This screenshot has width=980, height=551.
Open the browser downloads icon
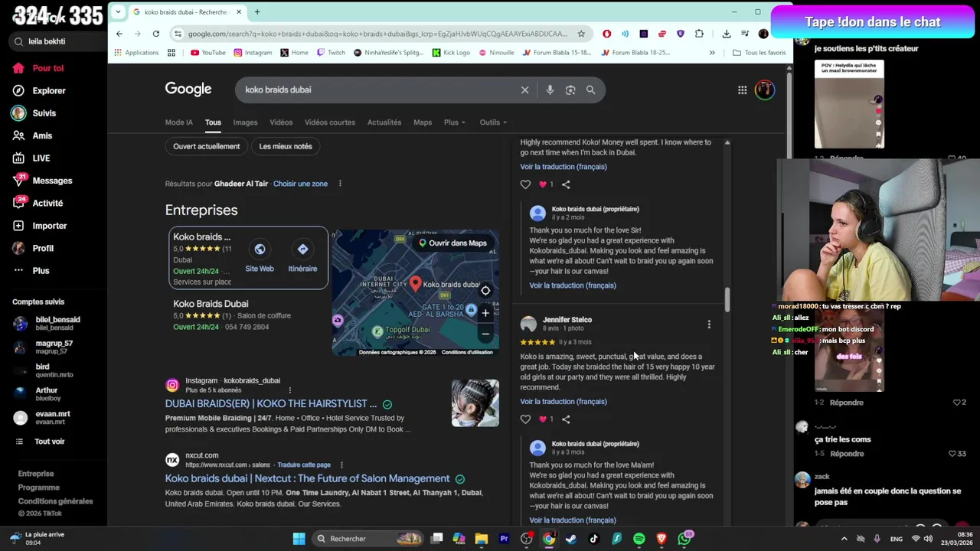point(726,34)
